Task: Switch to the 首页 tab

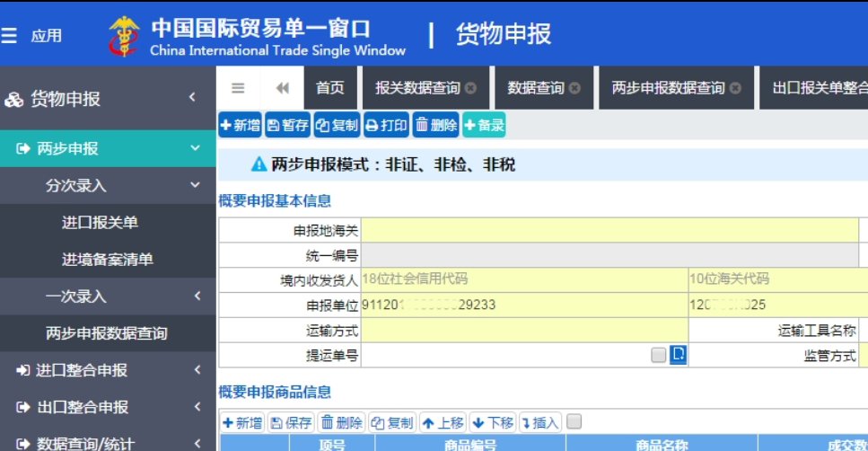Action: pos(329,88)
